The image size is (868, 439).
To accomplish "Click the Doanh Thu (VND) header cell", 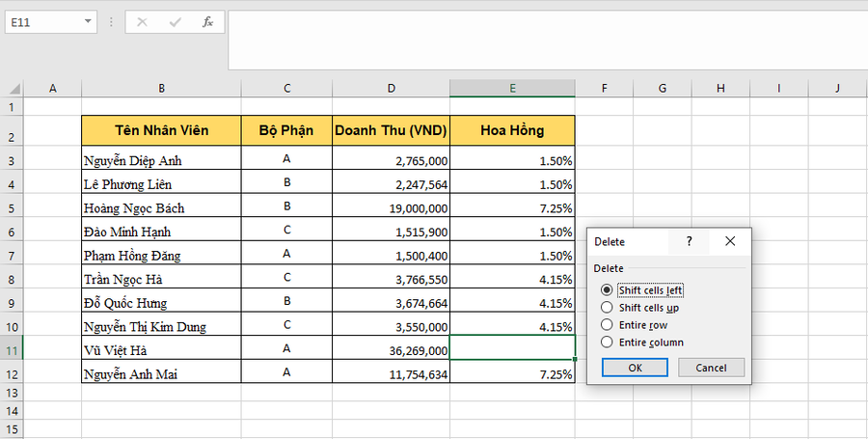I will pyautogui.click(x=392, y=130).
